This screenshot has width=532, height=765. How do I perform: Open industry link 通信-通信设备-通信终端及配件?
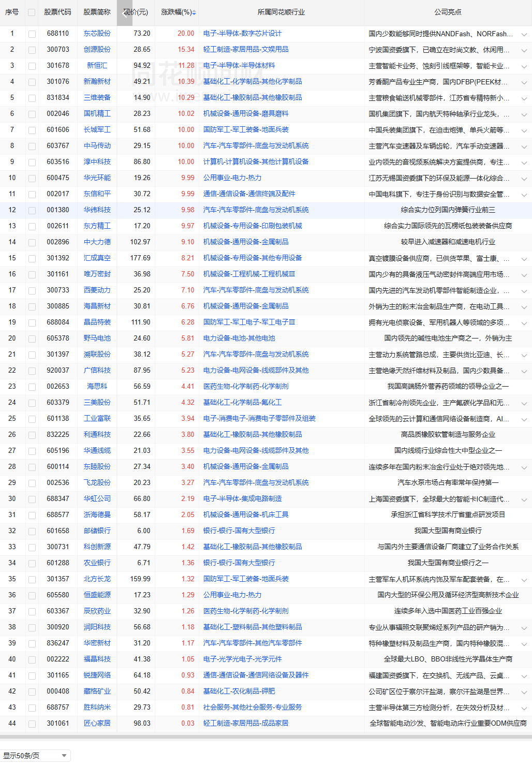[249, 194]
